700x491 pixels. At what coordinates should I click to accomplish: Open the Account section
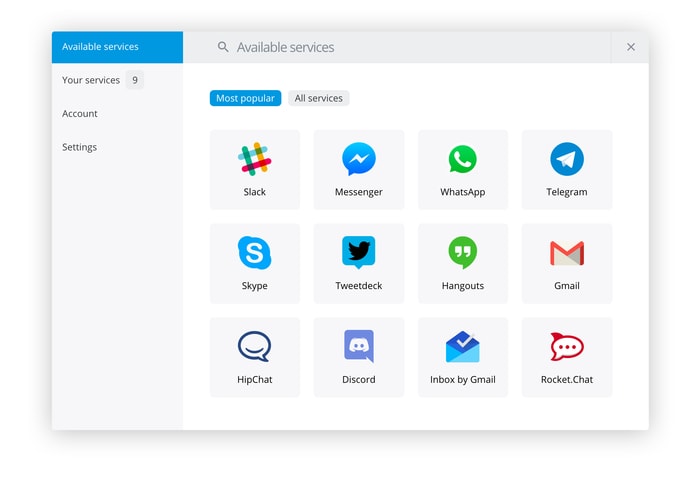click(80, 114)
